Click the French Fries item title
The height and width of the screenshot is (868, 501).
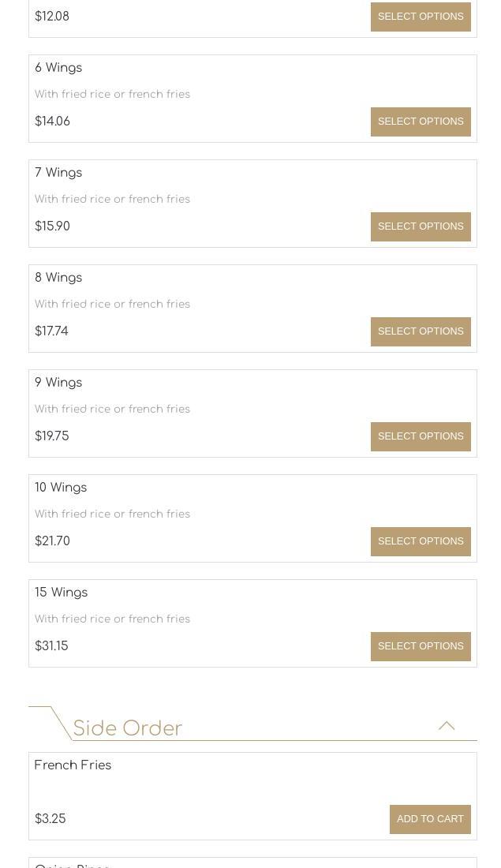73,765
